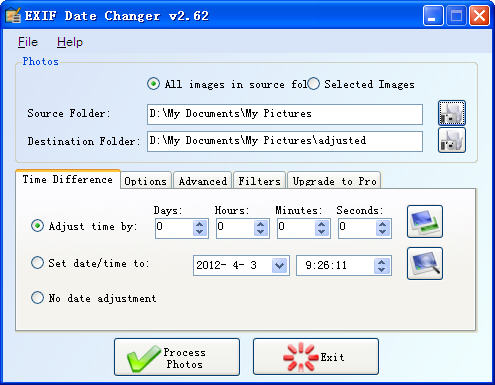The image size is (495, 385).
Task: Switch to the Filters tab
Action: (x=259, y=181)
